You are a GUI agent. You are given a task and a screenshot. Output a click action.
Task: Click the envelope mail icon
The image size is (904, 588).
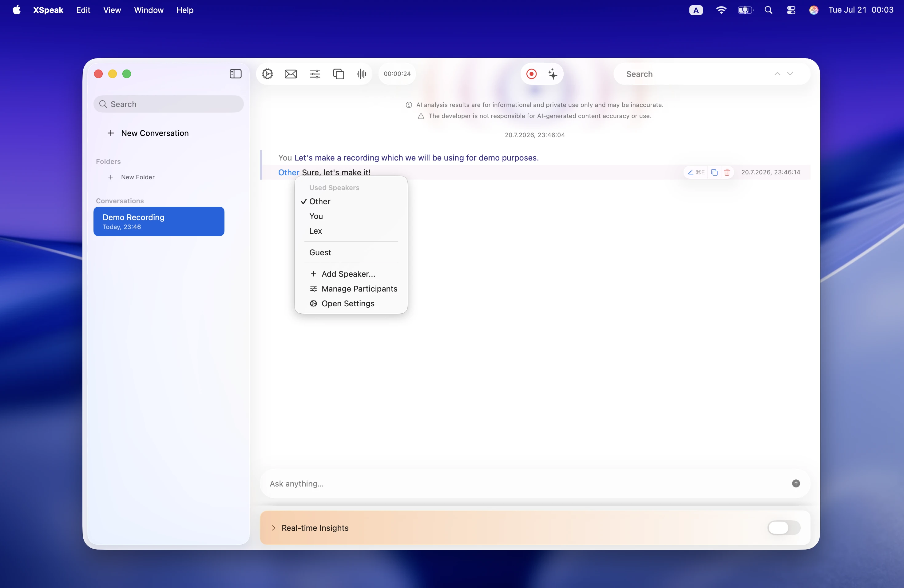point(291,74)
